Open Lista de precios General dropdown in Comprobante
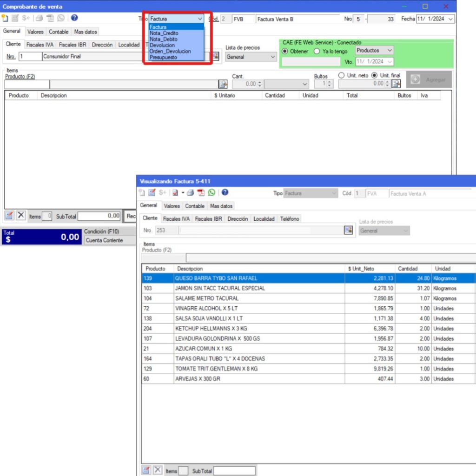The image size is (476, 476). (x=272, y=57)
